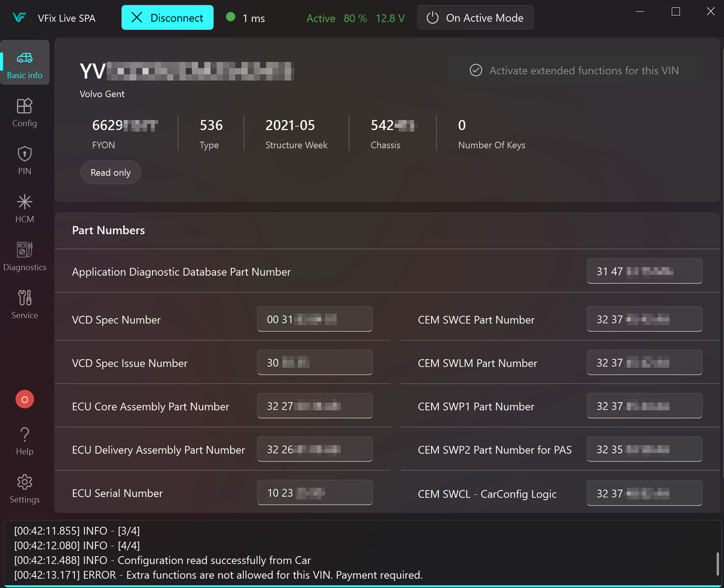This screenshot has height=588, width=724.
Task: Click the X icon on Disconnect
Action: pyautogui.click(x=137, y=17)
